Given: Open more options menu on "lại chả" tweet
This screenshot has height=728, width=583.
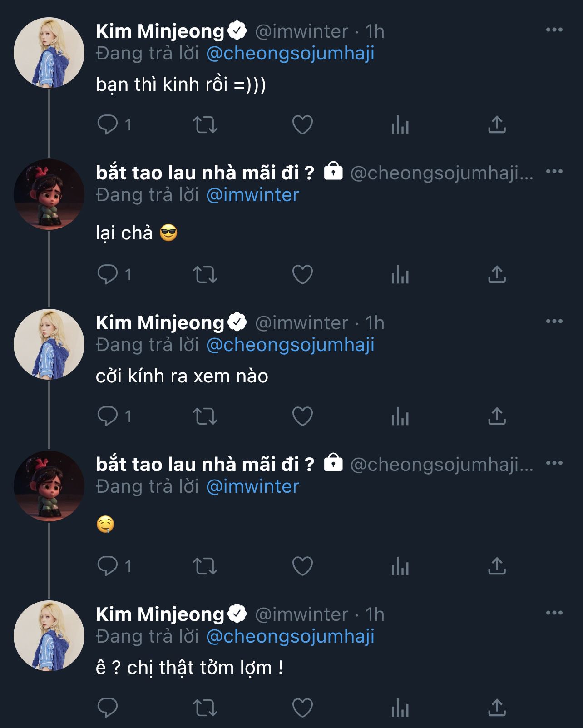Looking at the screenshot, I should tap(554, 172).
